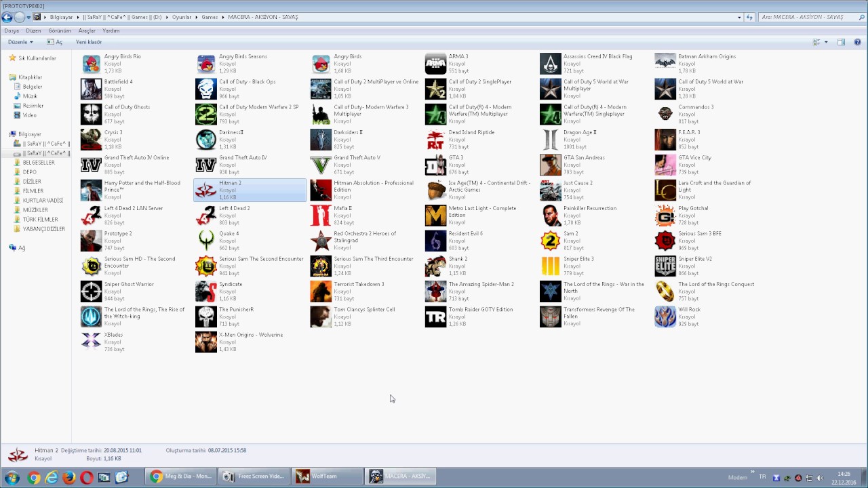Expand the address bar history dropdown

coord(739,17)
